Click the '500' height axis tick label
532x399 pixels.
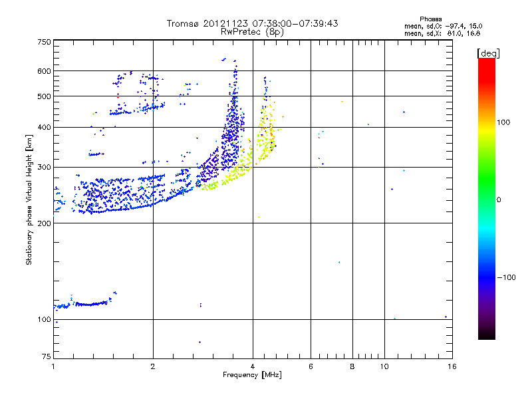[44, 96]
